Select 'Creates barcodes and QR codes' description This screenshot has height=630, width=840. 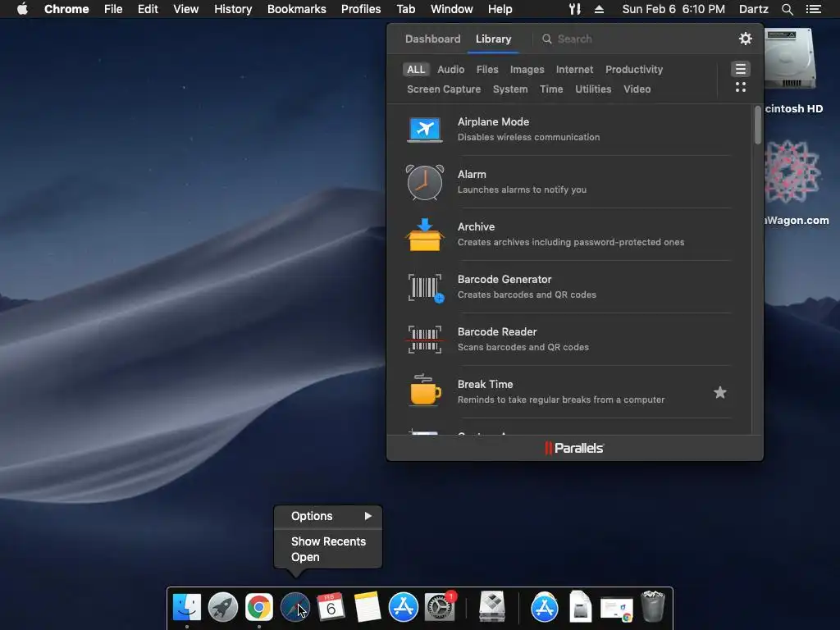pos(527,294)
